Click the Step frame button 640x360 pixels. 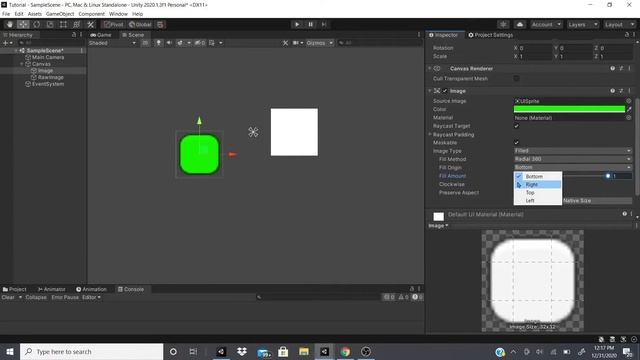(324, 24)
